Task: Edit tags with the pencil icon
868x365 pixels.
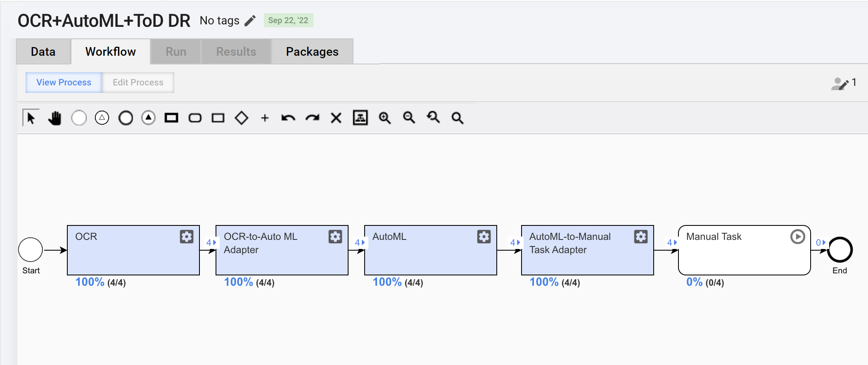Action: pyautogui.click(x=250, y=21)
